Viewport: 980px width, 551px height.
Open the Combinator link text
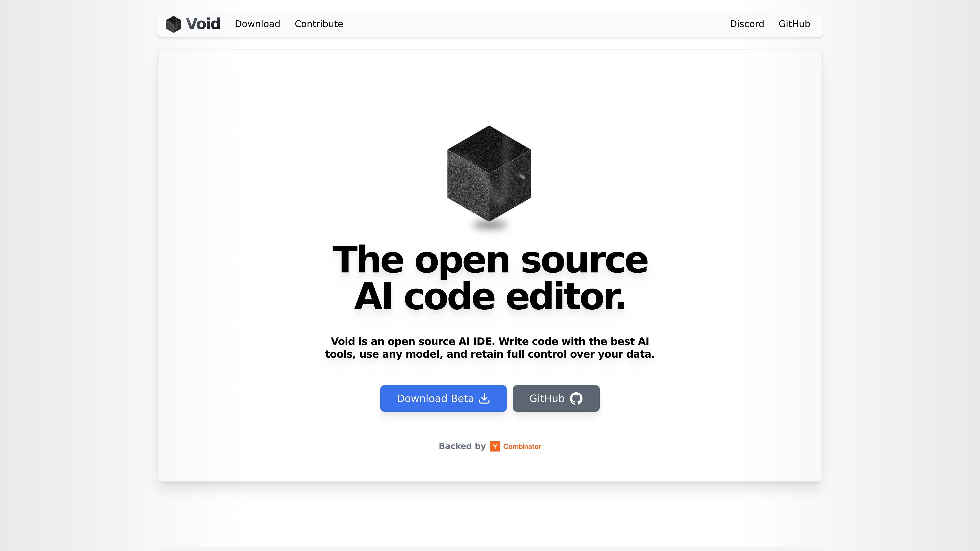pyautogui.click(x=522, y=446)
